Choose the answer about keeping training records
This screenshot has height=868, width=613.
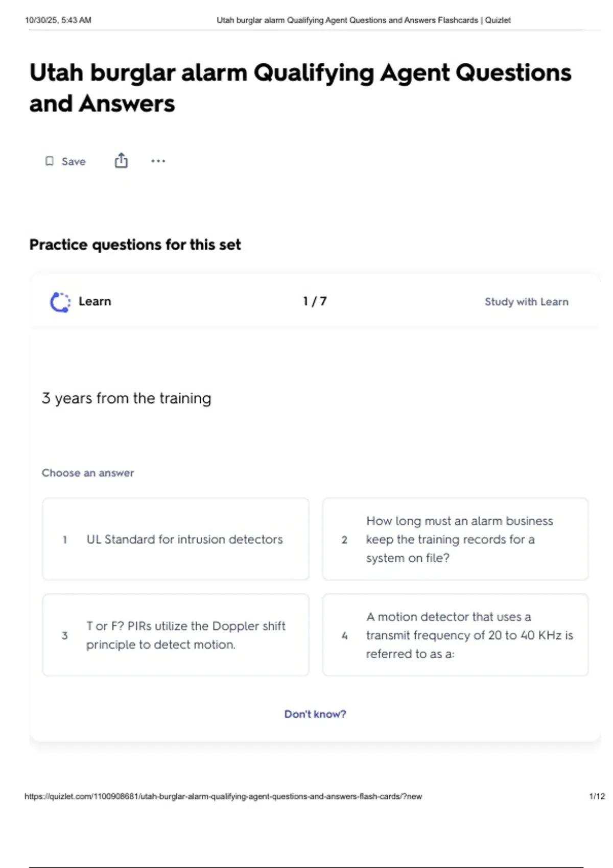pos(455,539)
